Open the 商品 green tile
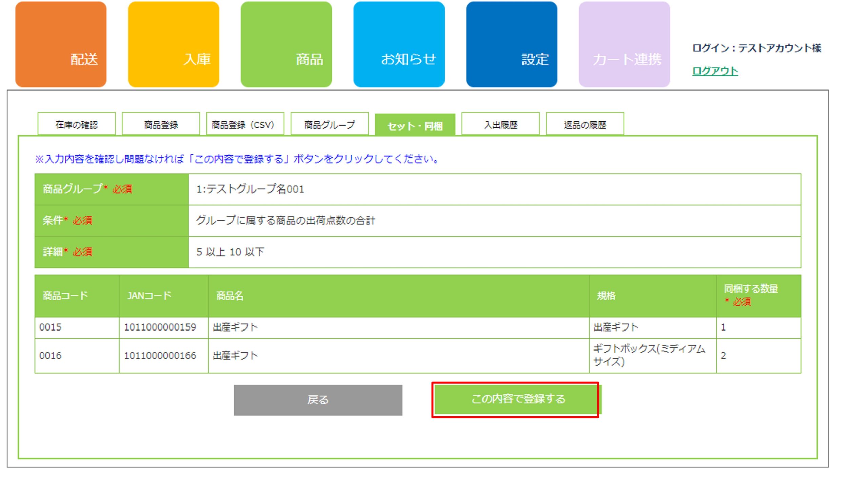This screenshot has width=868, height=480. pyautogui.click(x=286, y=44)
